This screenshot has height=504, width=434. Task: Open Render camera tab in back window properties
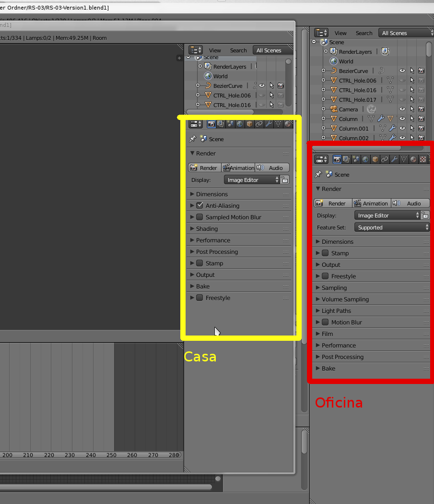pyautogui.click(x=337, y=159)
